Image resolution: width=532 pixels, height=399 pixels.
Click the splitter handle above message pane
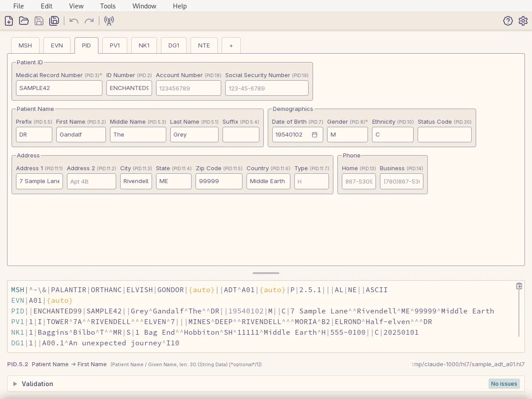[266, 273]
